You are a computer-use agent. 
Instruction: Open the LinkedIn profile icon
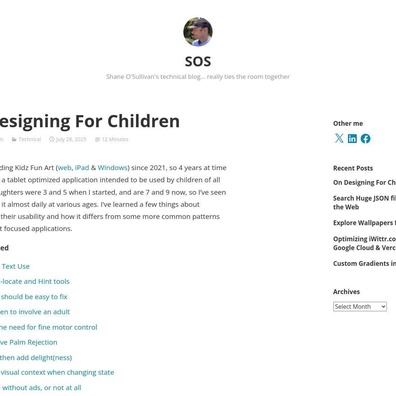(352, 138)
